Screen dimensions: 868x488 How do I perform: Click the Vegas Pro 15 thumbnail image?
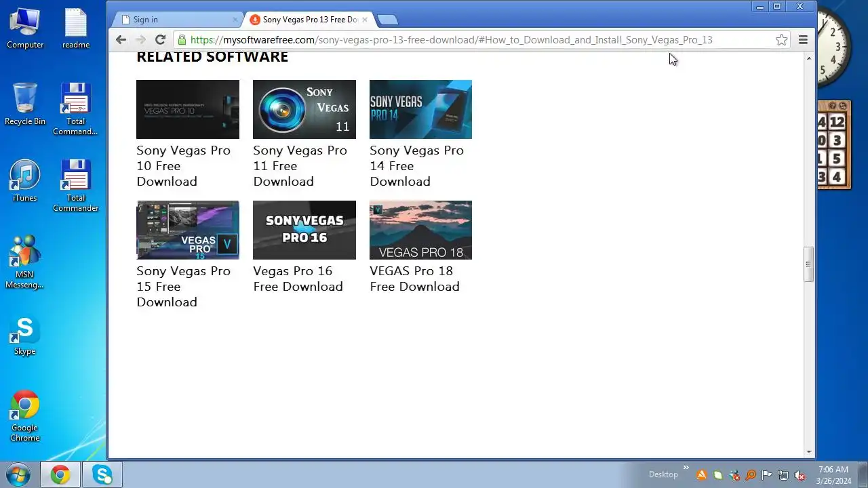(x=188, y=230)
